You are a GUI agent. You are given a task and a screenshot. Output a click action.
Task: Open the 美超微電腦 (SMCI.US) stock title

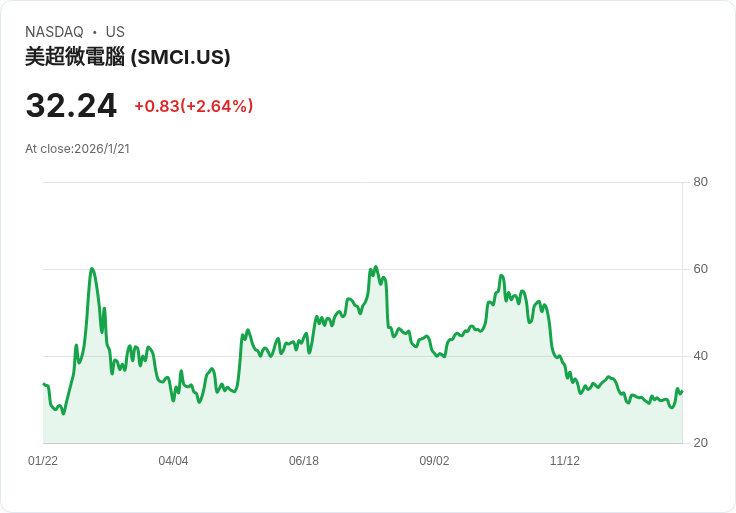(128, 57)
